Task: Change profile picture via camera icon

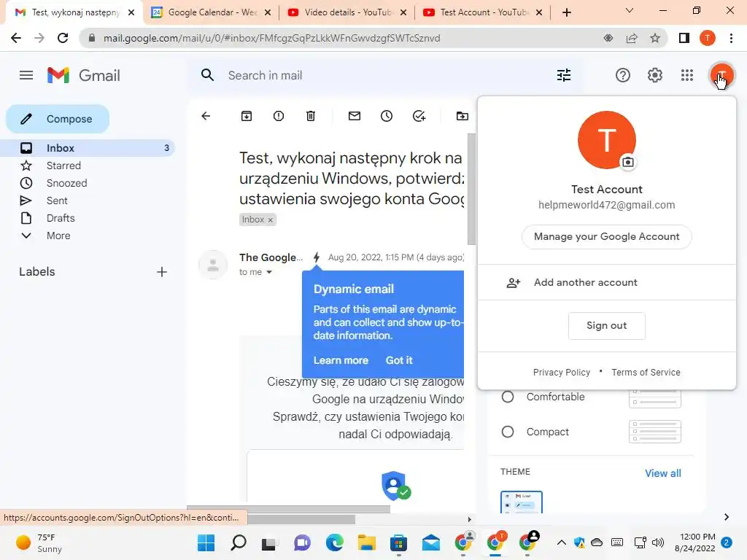Action: (x=628, y=162)
